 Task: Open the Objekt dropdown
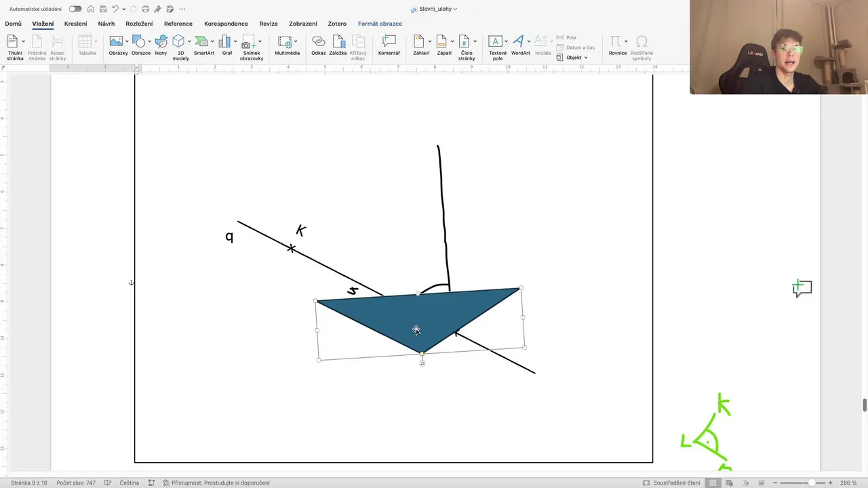[x=572, y=58]
